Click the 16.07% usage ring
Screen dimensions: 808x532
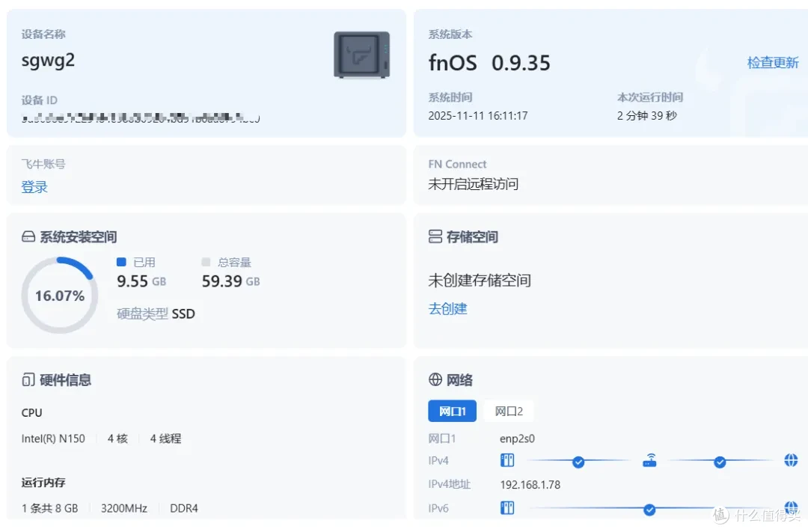click(x=60, y=296)
